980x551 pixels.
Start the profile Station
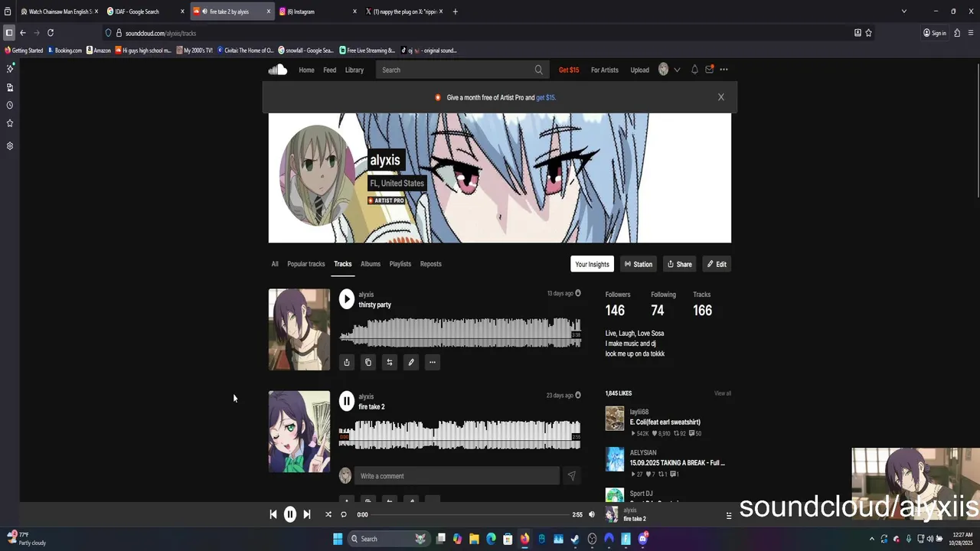tap(639, 264)
